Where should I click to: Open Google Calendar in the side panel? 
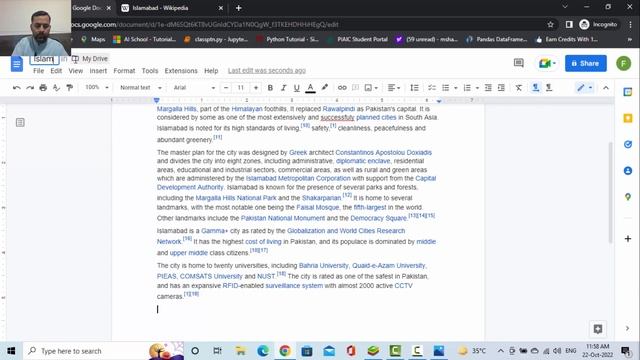628,92
